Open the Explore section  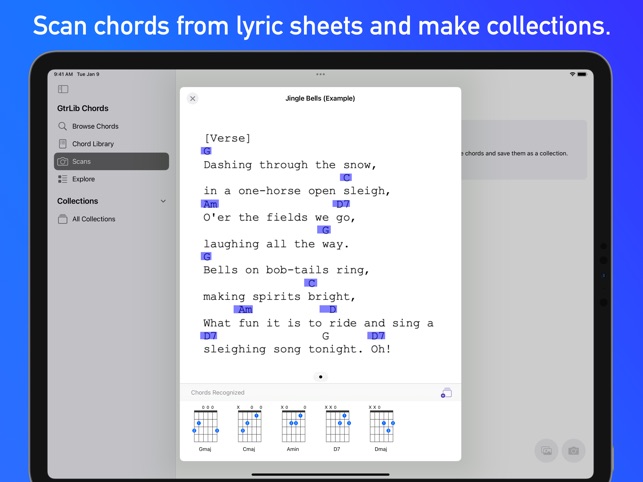coord(83,179)
